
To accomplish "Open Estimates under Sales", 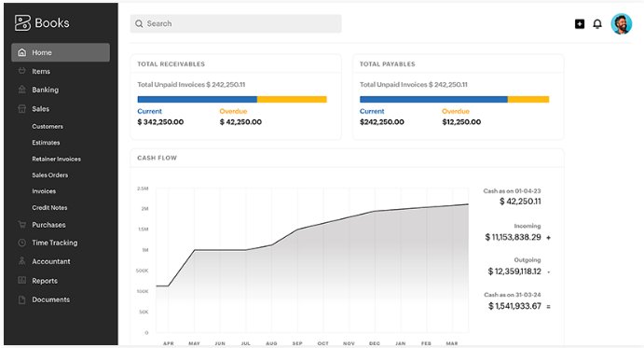I will tap(46, 143).
